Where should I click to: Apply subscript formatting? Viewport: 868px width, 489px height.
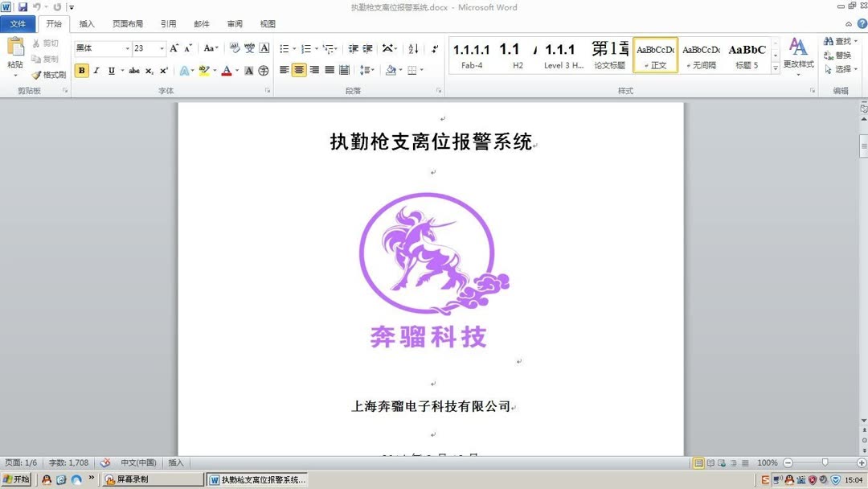tap(149, 71)
